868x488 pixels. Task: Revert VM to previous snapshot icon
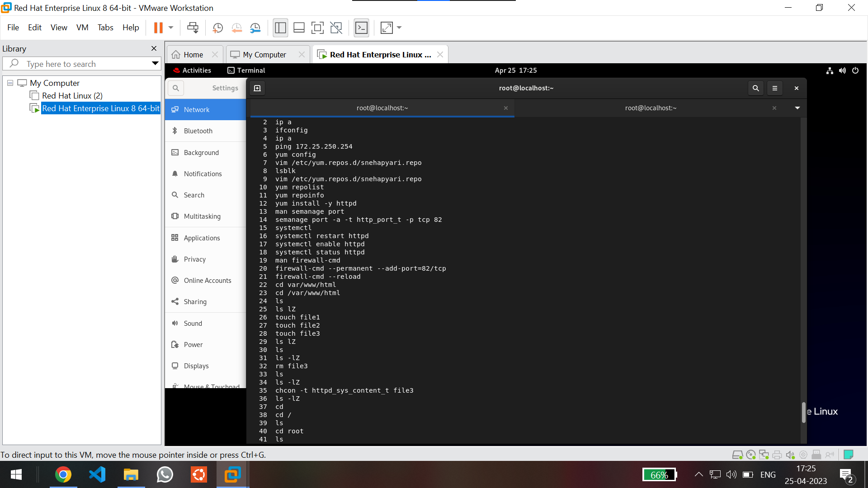[x=236, y=28]
